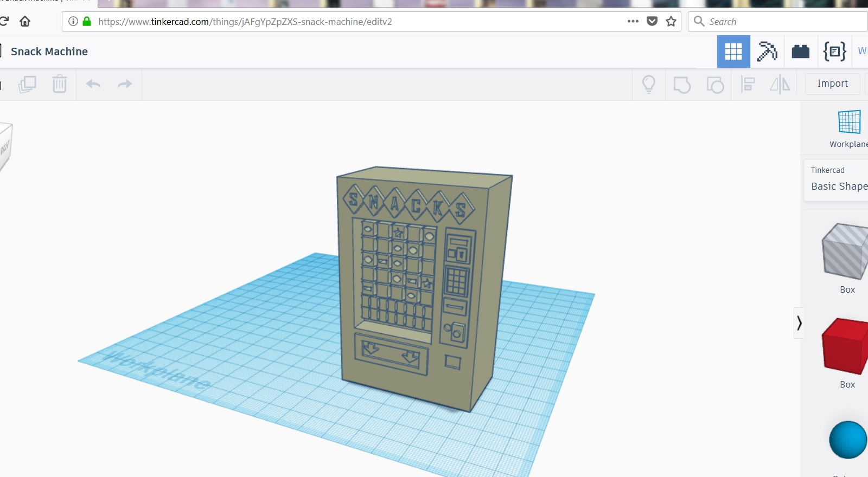The width and height of the screenshot is (868, 477).
Task: Open the Align tool
Action: pos(748,84)
